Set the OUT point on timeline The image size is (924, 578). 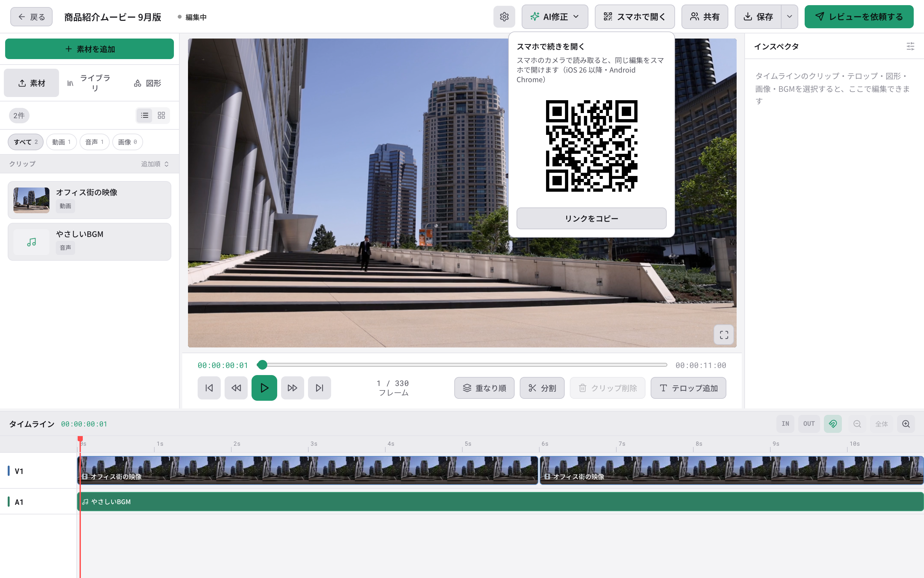click(x=809, y=424)
